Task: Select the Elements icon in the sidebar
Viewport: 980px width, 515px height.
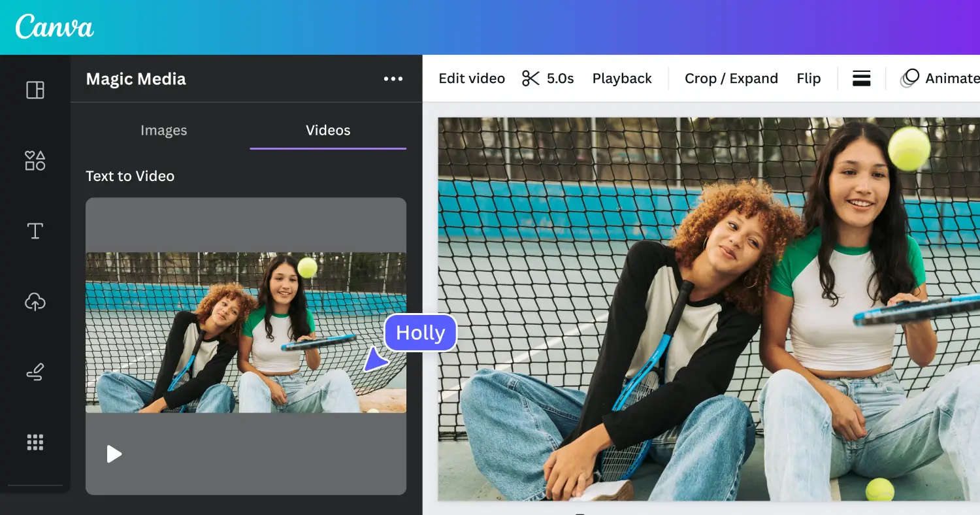Action: (x=35, y=160)
